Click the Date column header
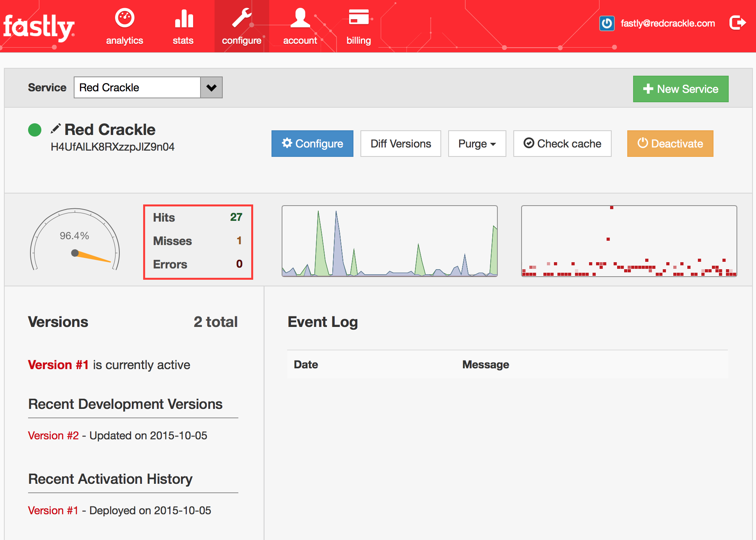 pyautogui.click(x=306, y=364)
